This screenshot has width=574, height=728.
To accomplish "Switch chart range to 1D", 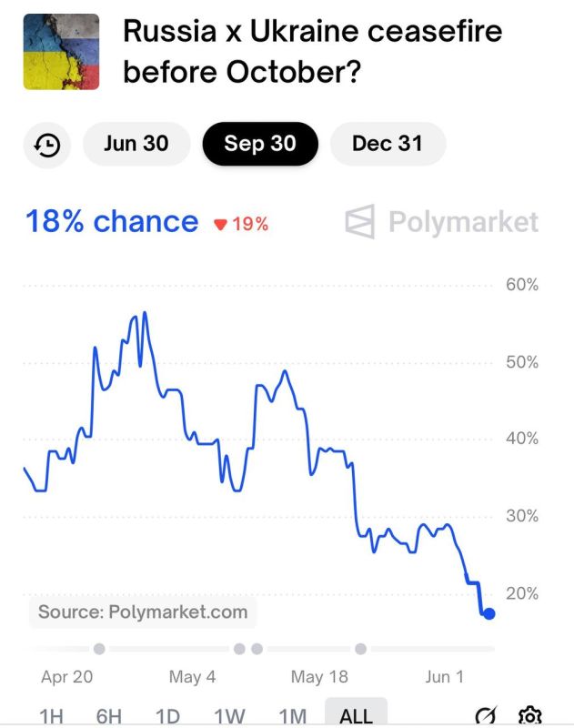I will [167, 716].
